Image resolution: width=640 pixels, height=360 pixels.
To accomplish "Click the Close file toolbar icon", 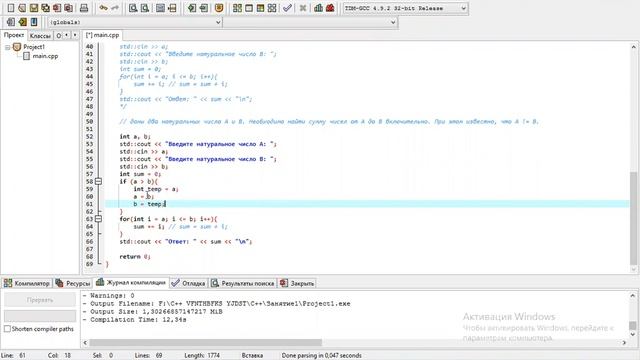I will click(x=57, y=8).
